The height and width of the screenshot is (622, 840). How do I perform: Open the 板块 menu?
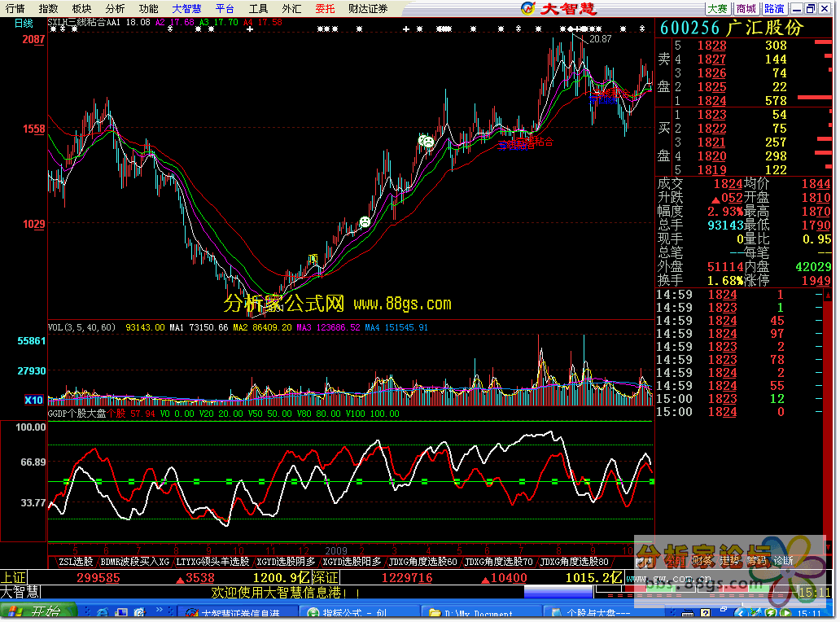(81, 9)
